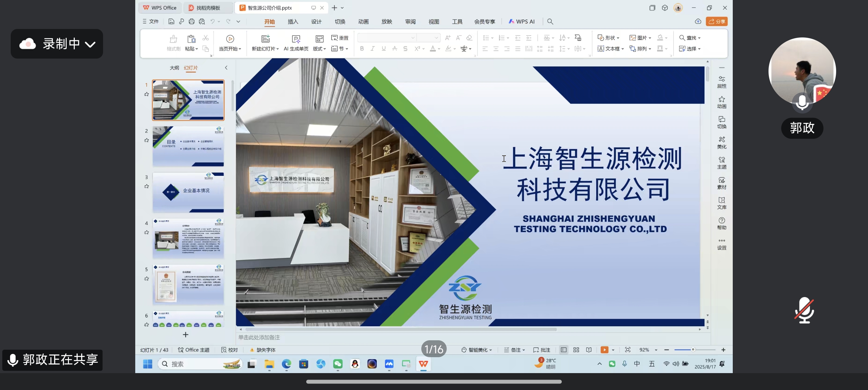This screenshot has width=868, height=390.
Task: Open the 动画 animation side panel icon
Action: point(721,102)
